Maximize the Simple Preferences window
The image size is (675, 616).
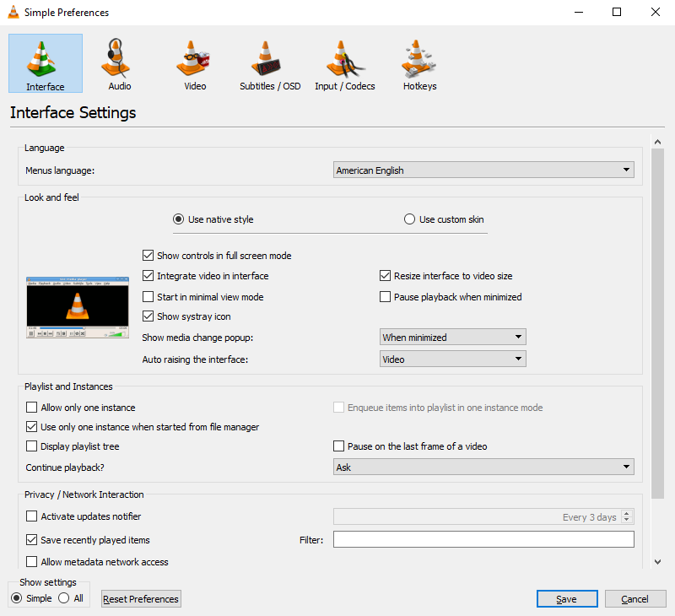click(617, 12)
